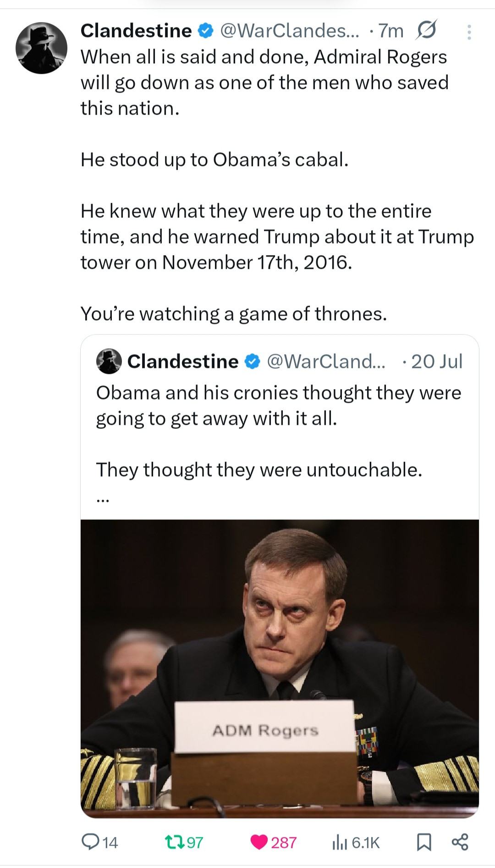Click the verified badge in quoted tweet
The width and height of the screenshot is (495, 868).
[x=251, y=362]
